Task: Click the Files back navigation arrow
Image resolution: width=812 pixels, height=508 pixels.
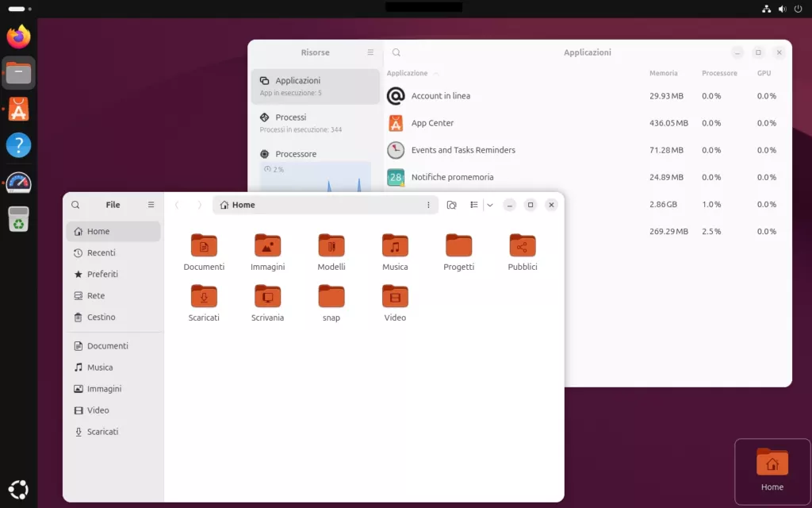Action: 177,206
